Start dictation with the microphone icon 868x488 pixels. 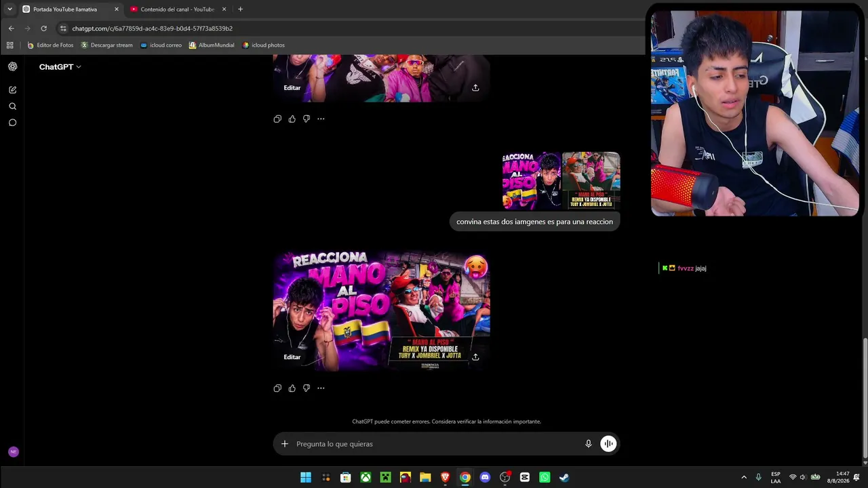click(589, 444)
